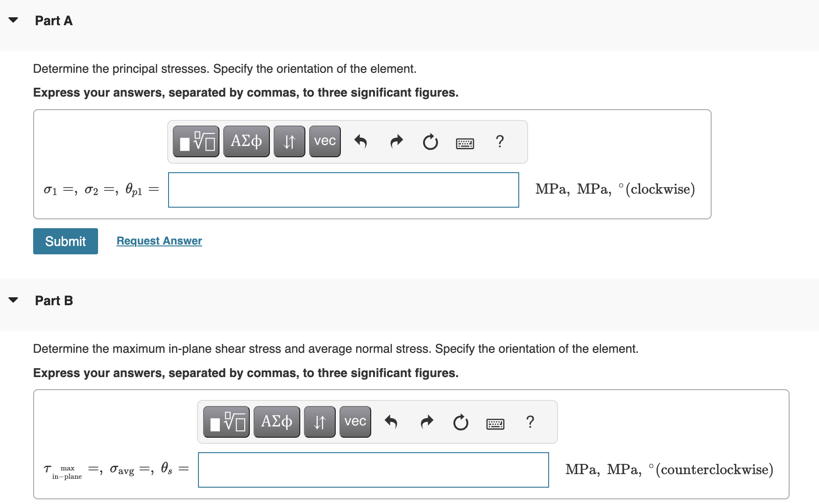The image size is (819, 504).
Task: Open the keyboard icon in Part B toolbar
Action: (x=495, y=423)
